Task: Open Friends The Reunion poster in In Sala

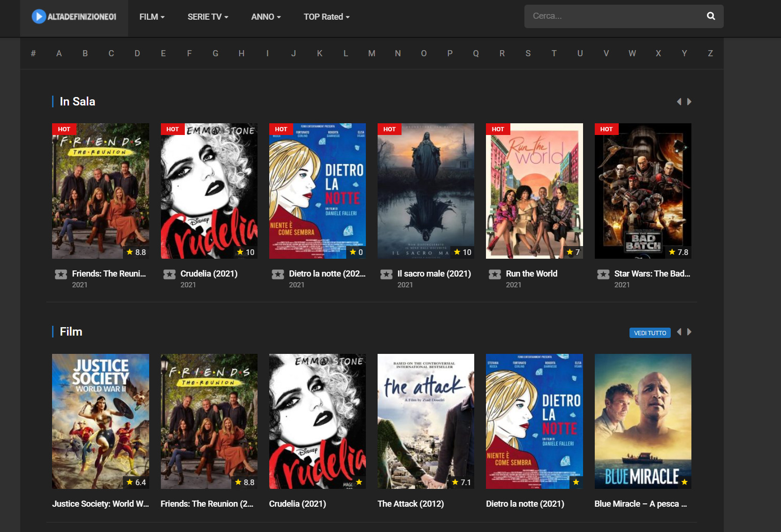Action: [100, 191]
